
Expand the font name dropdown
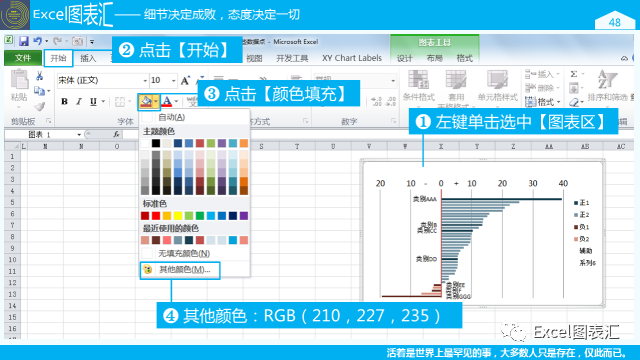145,80
